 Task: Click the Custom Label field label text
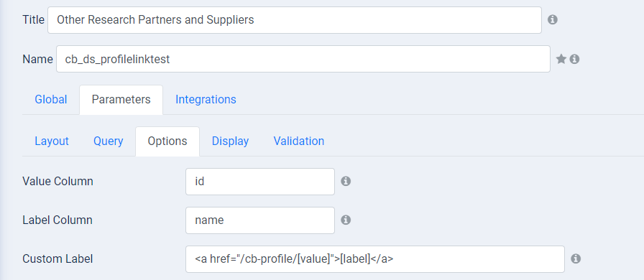(57, 259)
